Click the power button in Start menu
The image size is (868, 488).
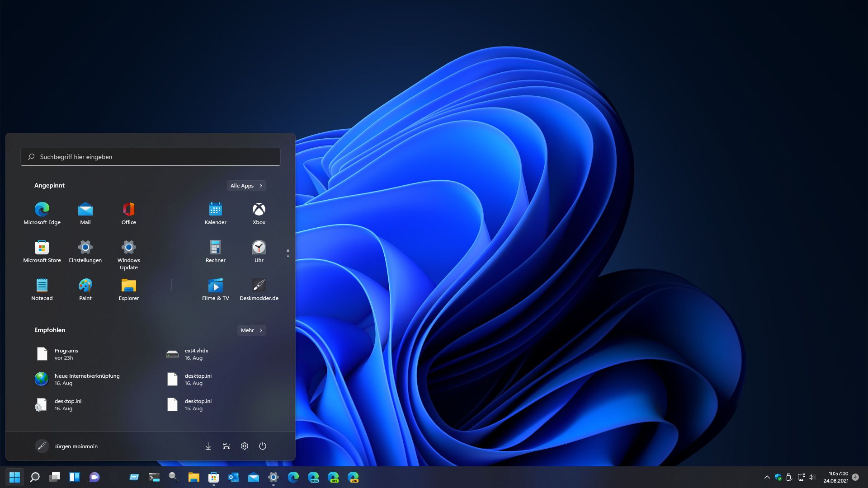click(x=263, y=446)
